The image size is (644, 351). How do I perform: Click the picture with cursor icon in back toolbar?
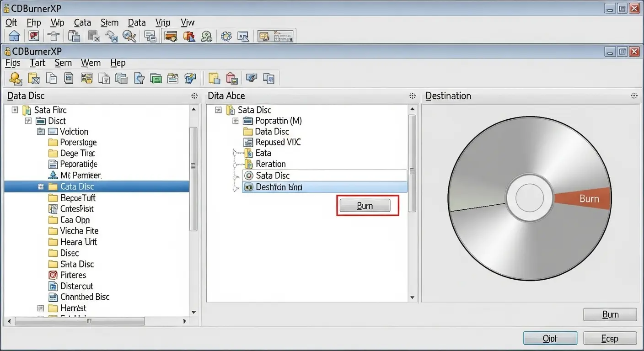point(243,36)
